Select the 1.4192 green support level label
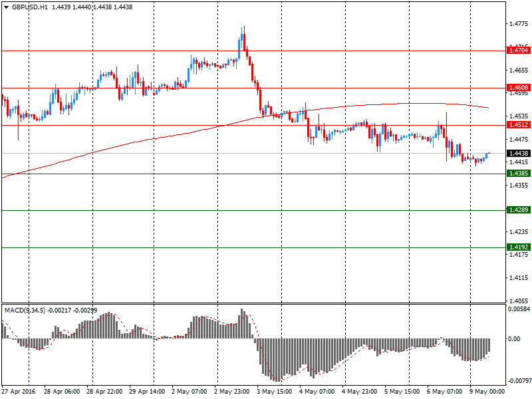 point(518,247)
